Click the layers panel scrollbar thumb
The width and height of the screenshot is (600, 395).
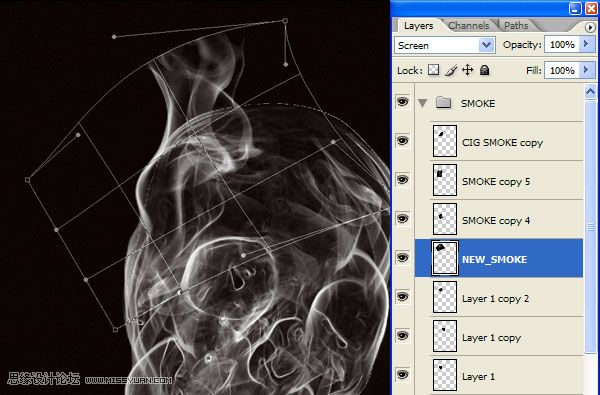tap(590, 227)
